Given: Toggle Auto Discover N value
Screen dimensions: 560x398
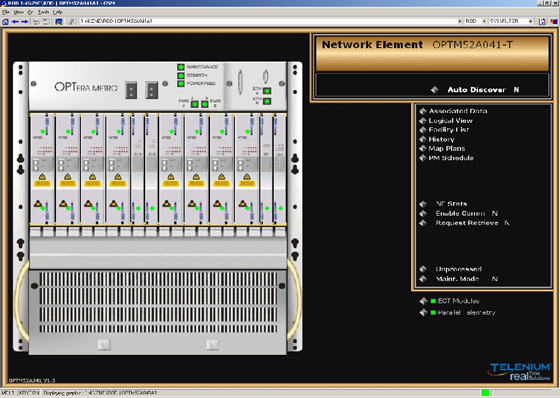Looking at the screenshot, I should pyautogui.click(x=516, y=90).
